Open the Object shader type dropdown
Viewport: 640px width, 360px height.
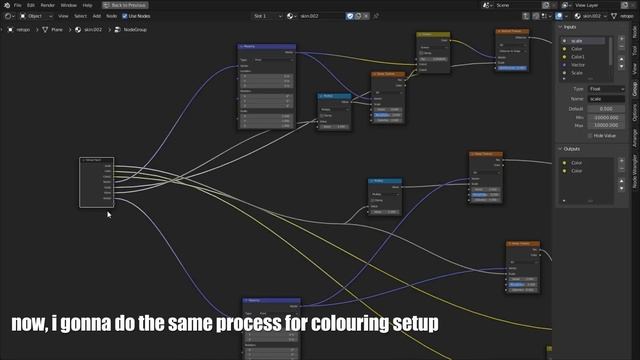pyautogui.click(x=36, y=16)
